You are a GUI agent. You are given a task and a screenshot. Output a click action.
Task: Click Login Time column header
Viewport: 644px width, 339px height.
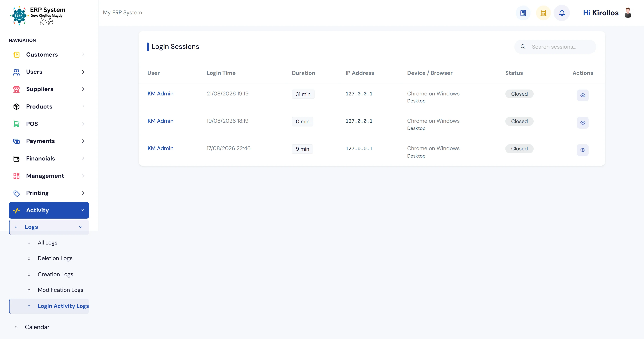(x=221, y=73)
